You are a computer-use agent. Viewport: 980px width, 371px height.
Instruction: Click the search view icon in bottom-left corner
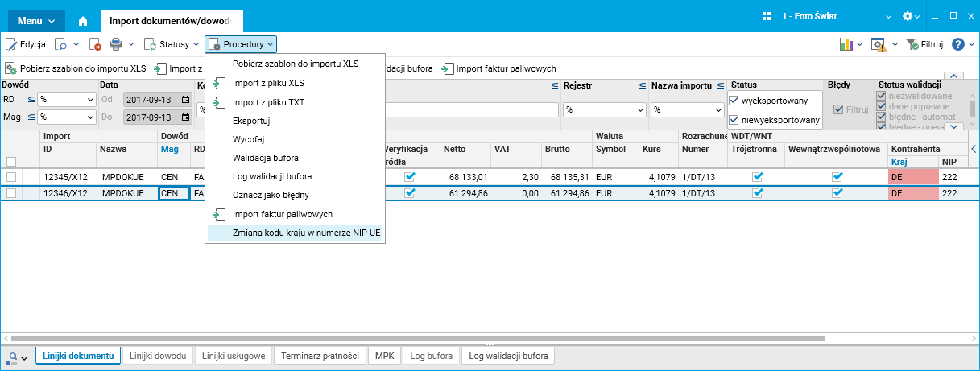coord(11,357)
